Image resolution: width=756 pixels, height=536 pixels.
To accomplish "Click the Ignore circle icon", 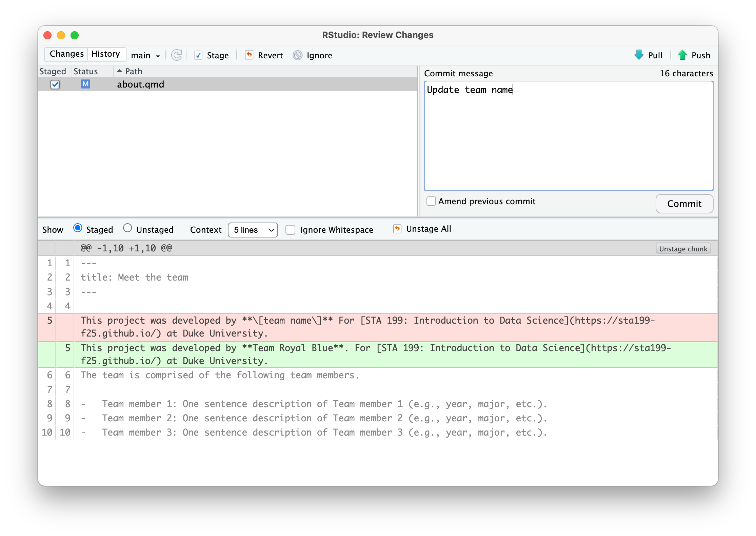I will pos(298,55).
